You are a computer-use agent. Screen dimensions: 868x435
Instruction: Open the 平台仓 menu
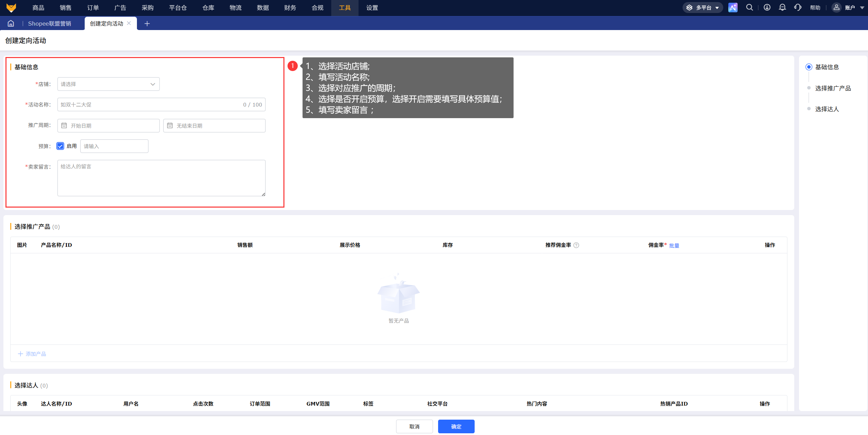pos(178,8)
